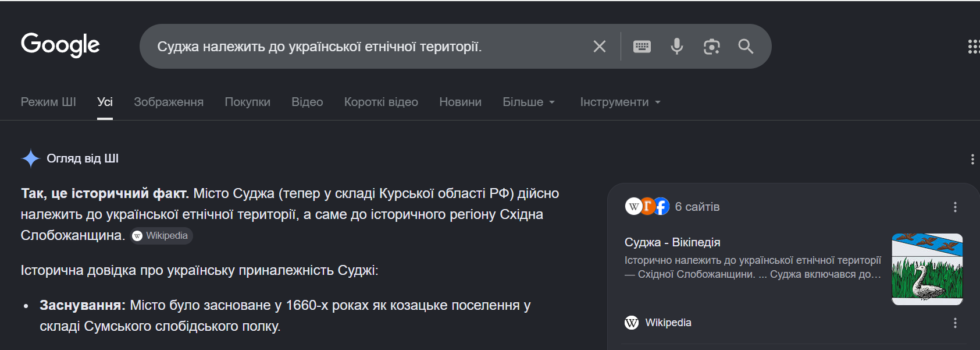Image resolution: width=980 pixels, height=350 pixels.
Task: Switch to Відео tab
Action: pyautogui.click(x=307, y=102)
